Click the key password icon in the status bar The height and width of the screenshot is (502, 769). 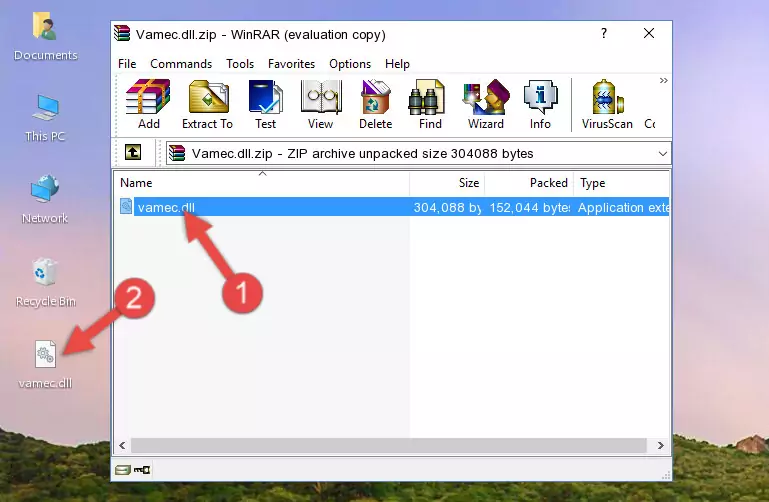(142, 470)
